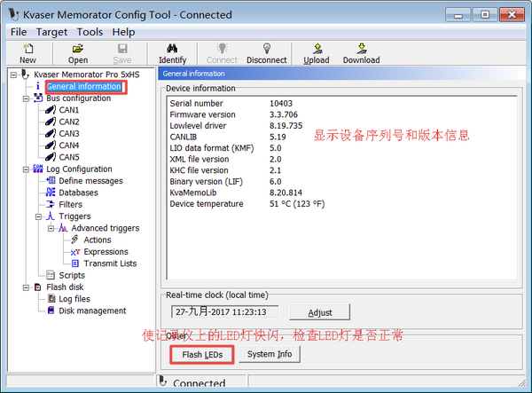The image size is (532, 393).
Task: Click the Triggers waveform icon
Action: [x=51, y=216]
